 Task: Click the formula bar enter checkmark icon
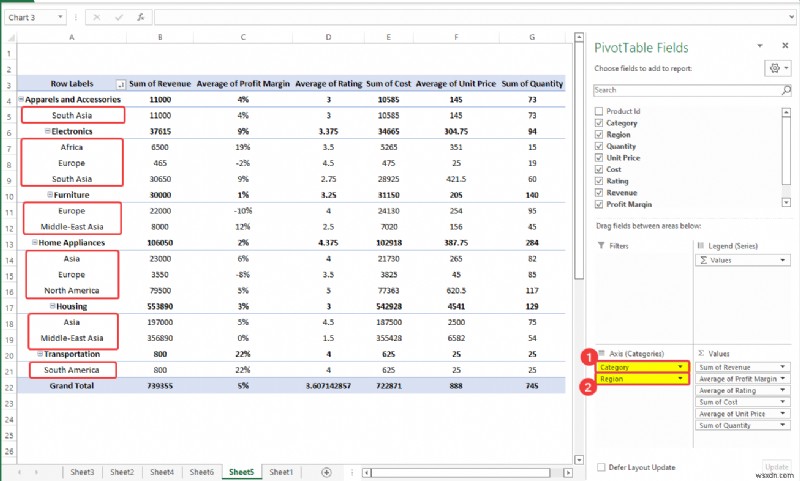pyautogui.click(x=119, y=17)
